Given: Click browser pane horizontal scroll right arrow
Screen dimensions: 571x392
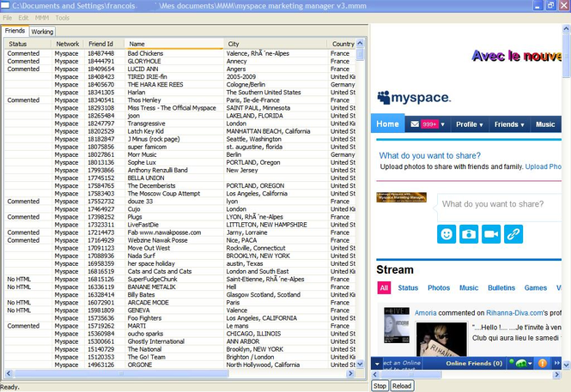Looking at the screenshot, I should point(556,374).
